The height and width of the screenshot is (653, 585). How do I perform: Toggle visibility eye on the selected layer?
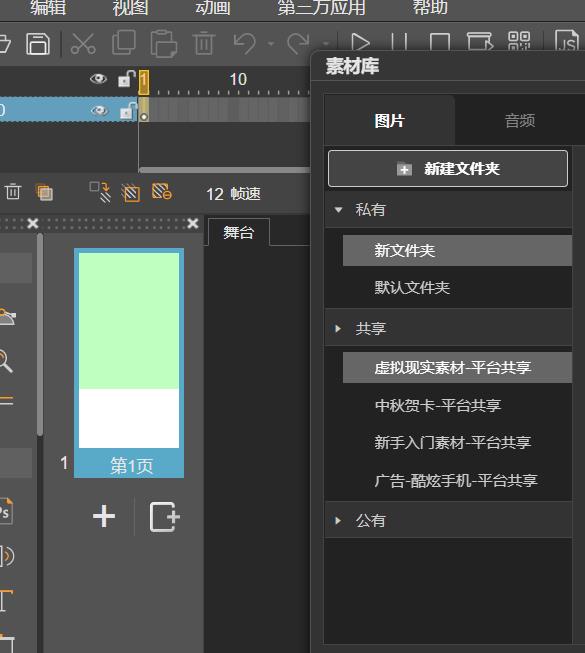coord(99,110)
